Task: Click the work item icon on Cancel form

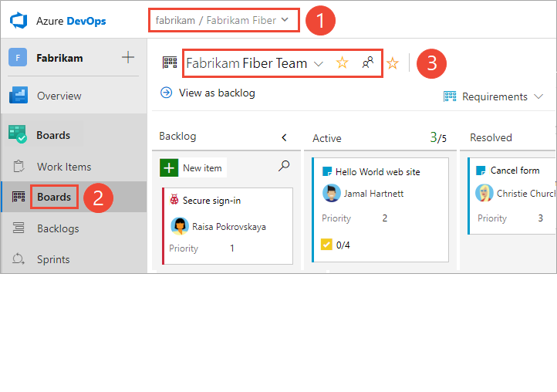Action: click(x=481, y=171)
